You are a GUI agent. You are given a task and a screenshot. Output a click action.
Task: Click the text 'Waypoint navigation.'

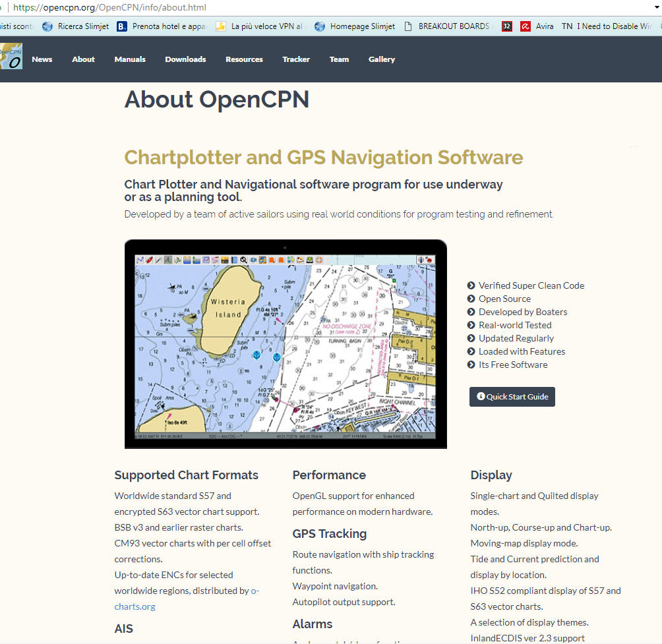[335, 586]
